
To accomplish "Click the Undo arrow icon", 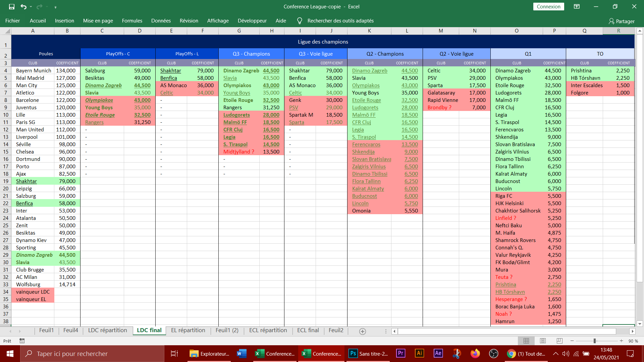I will point(23,6).
